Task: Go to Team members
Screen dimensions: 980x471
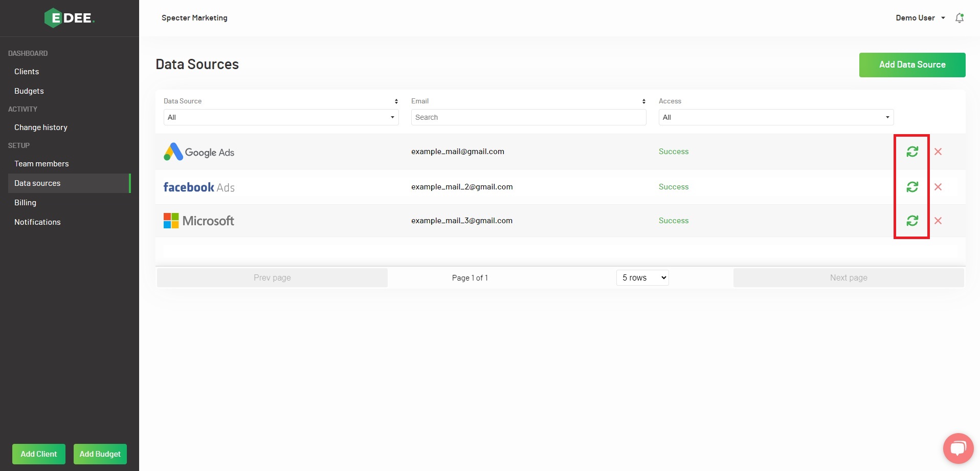Action: click(41, 164)
